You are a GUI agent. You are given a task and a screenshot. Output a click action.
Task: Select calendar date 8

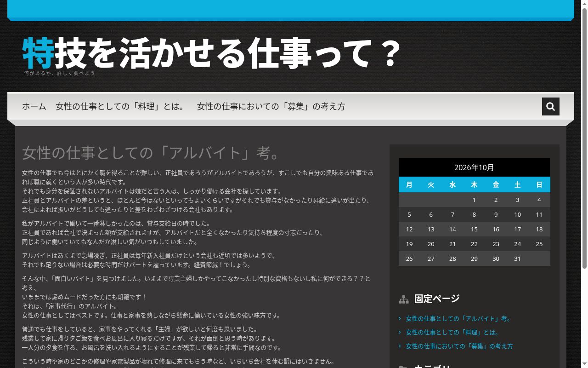point(474,214)
